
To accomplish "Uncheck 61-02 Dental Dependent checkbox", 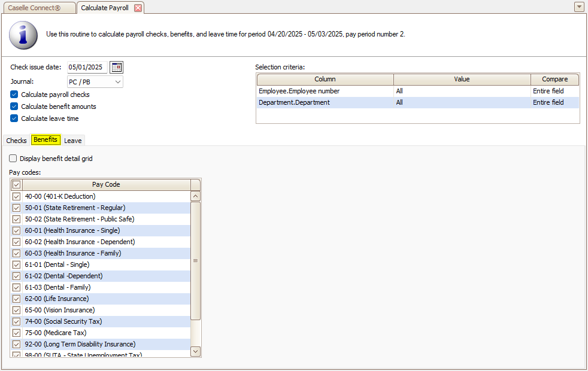I will click(17, 276).
